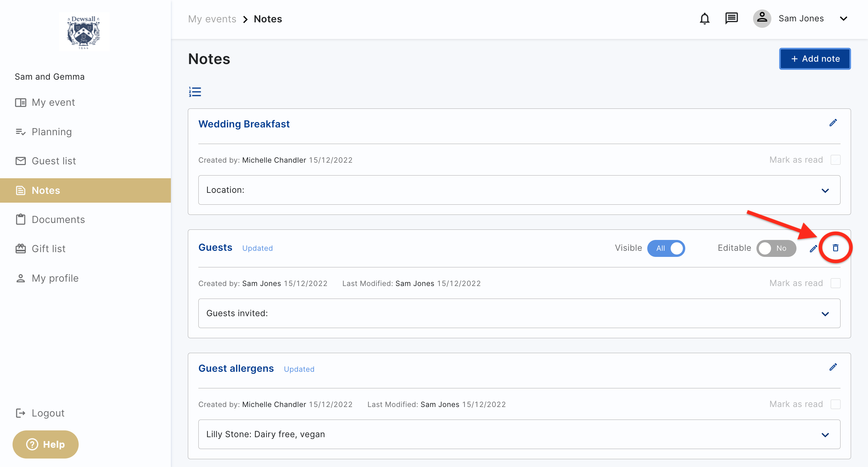Click the Sam Jones avatar icon
The height and width of the screenshot is (467, 868).
762,18
